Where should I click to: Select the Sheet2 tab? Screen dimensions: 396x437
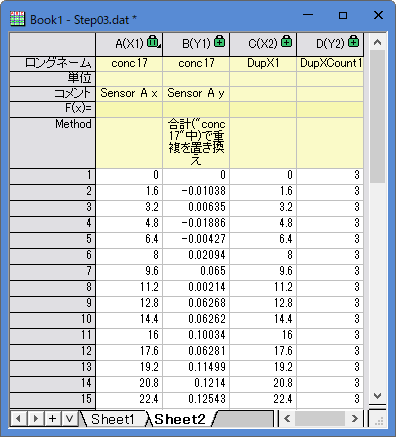tap(180, 419)
